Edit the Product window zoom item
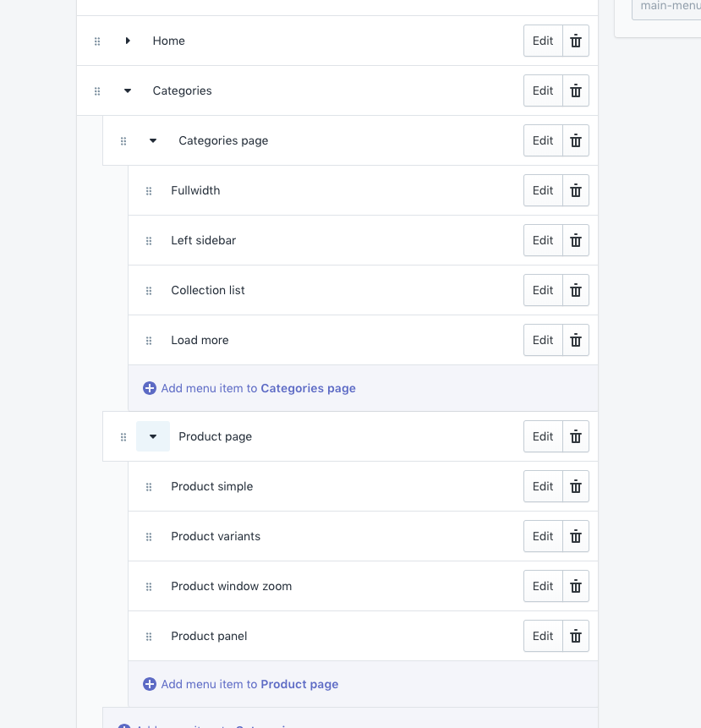Image resolution: width=701 pixels, height=728 pixels. click(x=543, y=586)
